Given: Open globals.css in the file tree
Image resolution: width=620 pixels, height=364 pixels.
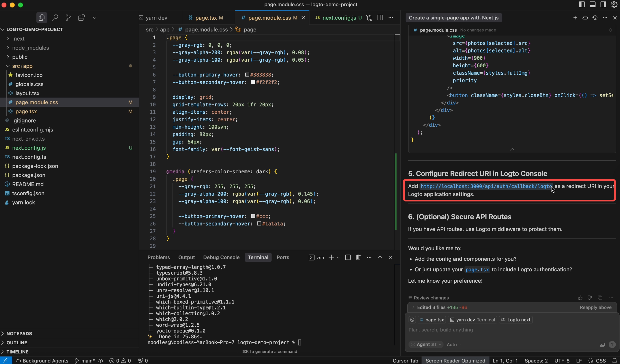Looking at the screenshot, I should click(70, 84).
